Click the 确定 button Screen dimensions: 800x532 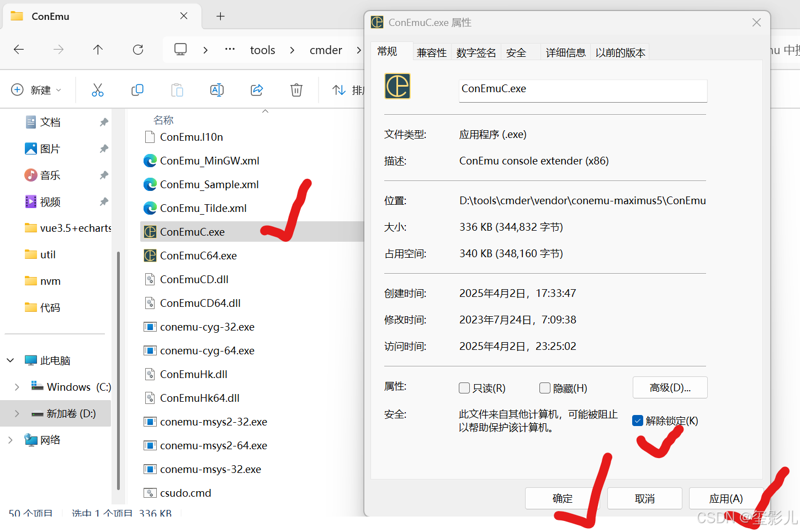point(563,498)
